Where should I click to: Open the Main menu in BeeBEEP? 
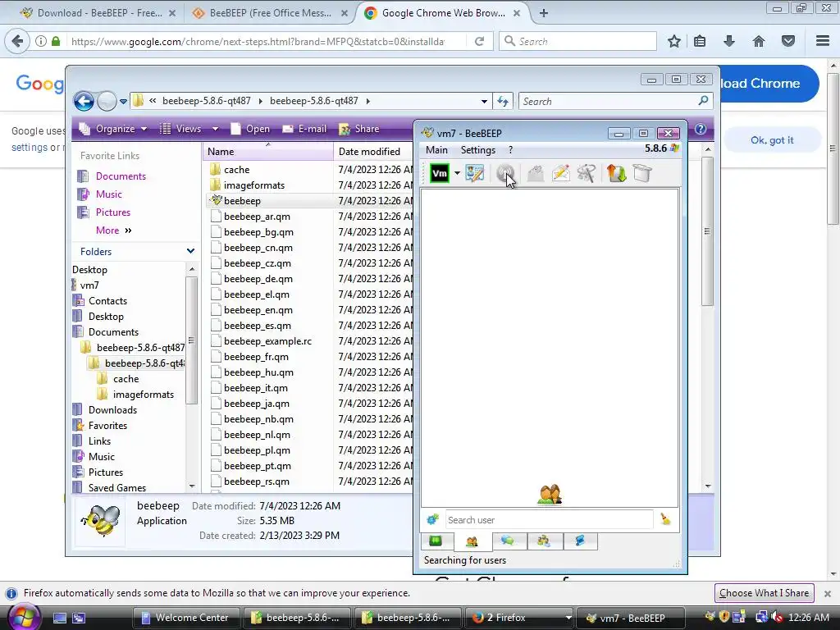click(x=436, y=150)
